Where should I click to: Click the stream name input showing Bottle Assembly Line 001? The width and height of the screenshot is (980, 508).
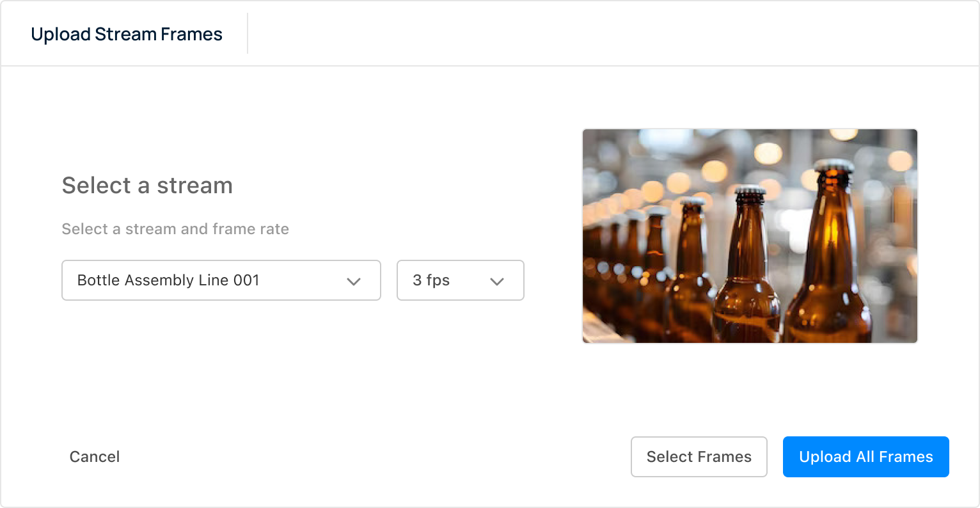(x=192, y=280)
